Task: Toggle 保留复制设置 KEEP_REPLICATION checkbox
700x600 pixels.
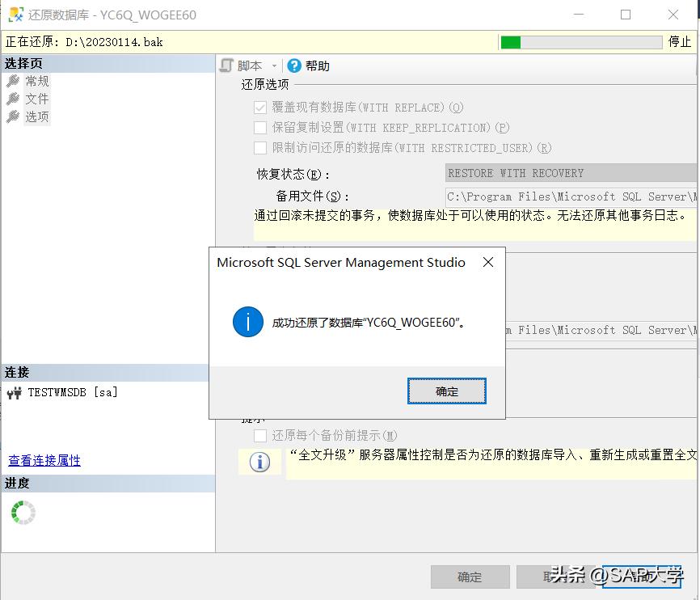Action: pyautogui.click(x=259, y=128)
